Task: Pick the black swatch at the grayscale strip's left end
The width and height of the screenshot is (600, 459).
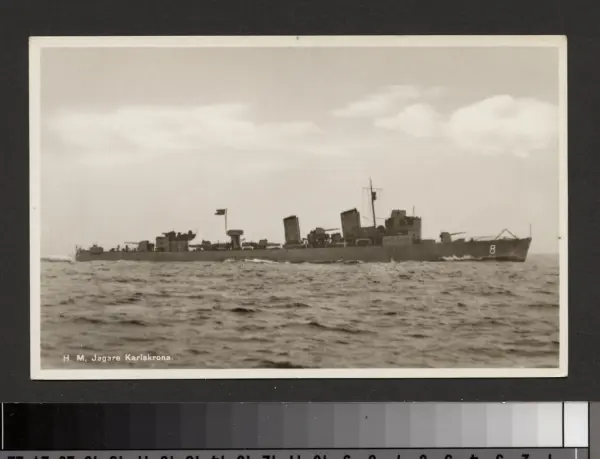Action: pos(15,425)
